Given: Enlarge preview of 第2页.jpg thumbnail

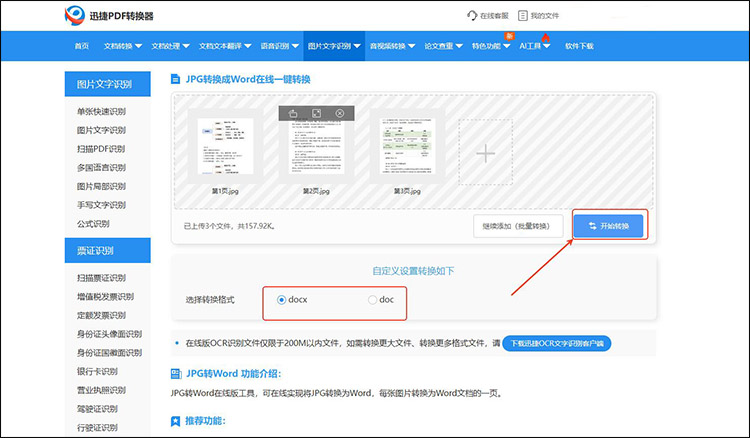Looking at the screenshot, I should [x=316, y=114].
